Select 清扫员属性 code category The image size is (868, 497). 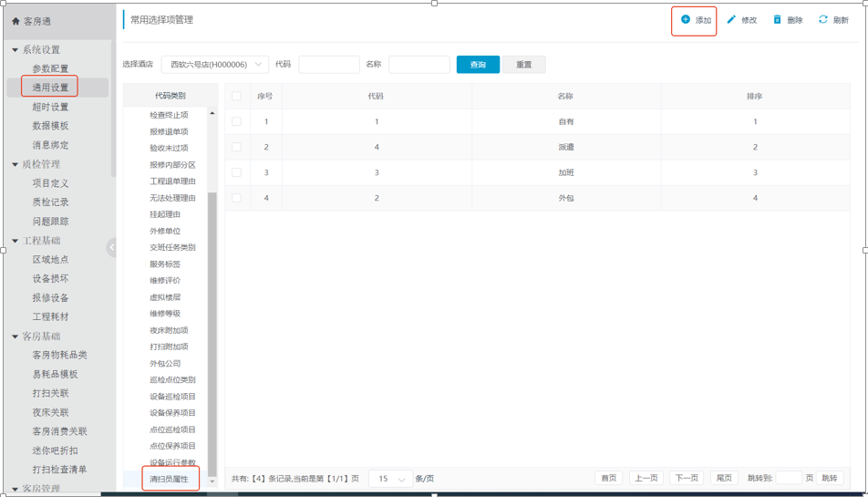169,479
